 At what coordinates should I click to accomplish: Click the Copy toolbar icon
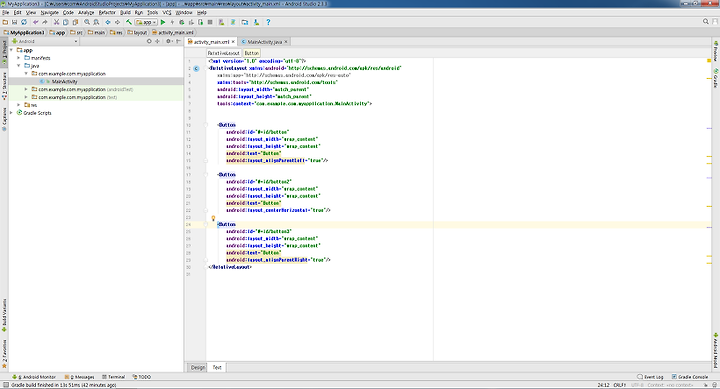click(x=66, y=22)
